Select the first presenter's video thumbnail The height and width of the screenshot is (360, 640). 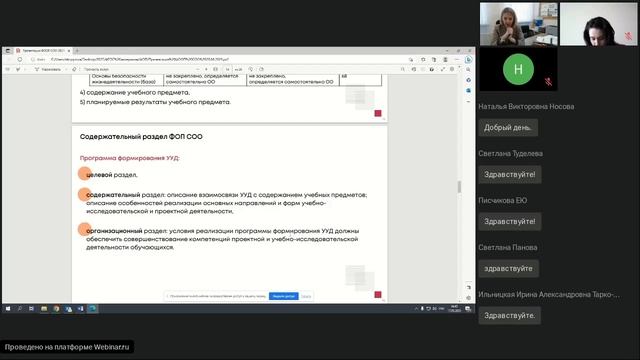pos(518,24)
